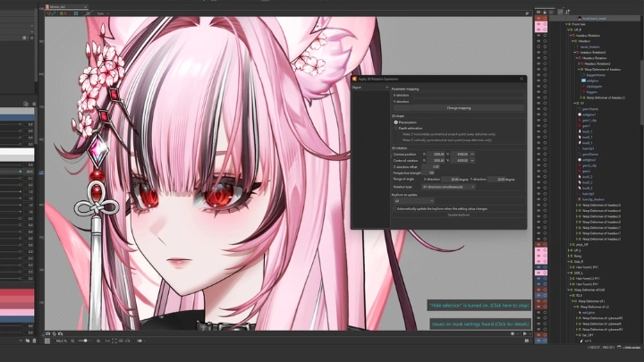Click the Z-direction offset field
Image resolution: width=644 pixels, height=362 pixels.
pos(430,167)
